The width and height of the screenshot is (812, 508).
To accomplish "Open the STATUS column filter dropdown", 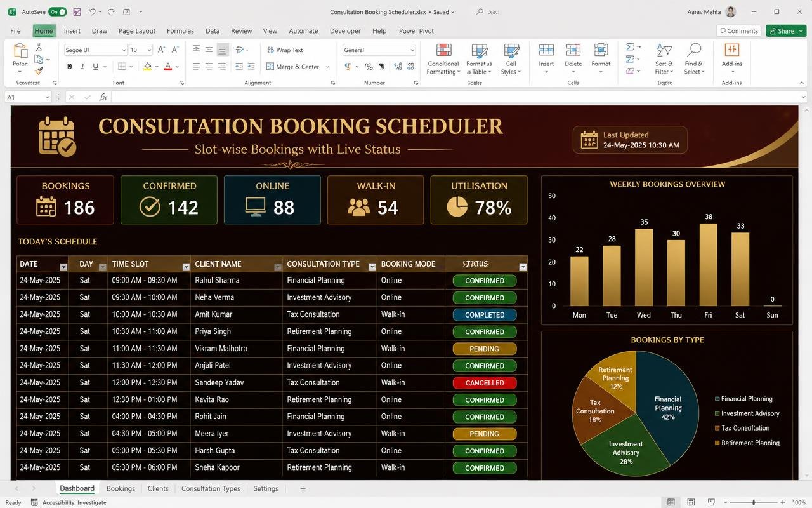I will [x=523, y=267].
